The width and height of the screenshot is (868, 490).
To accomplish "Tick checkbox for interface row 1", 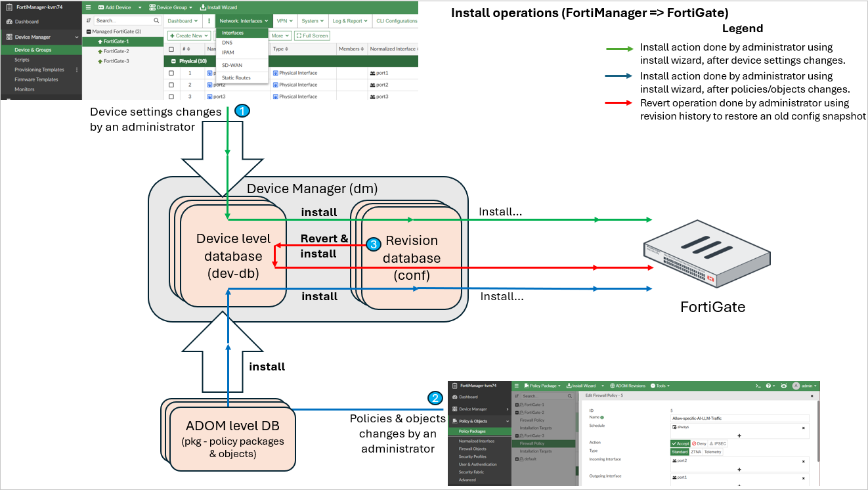I will coord(171,73).
